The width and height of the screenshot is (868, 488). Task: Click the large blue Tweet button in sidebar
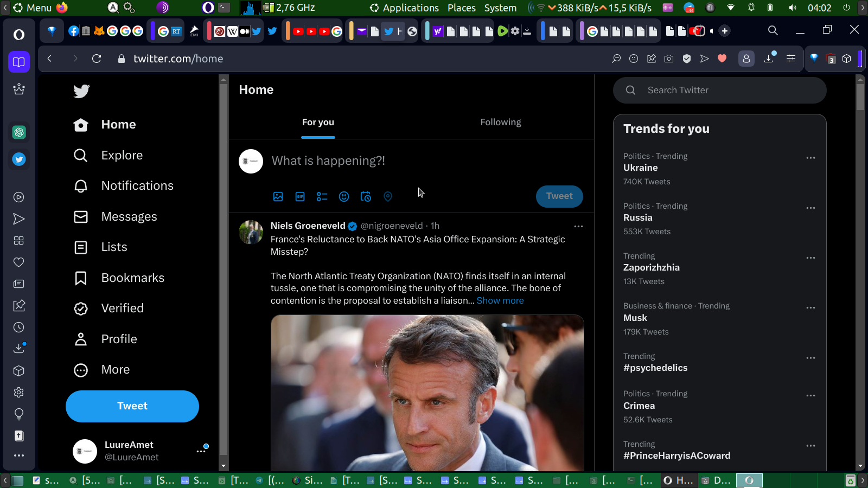click(132, 406)
